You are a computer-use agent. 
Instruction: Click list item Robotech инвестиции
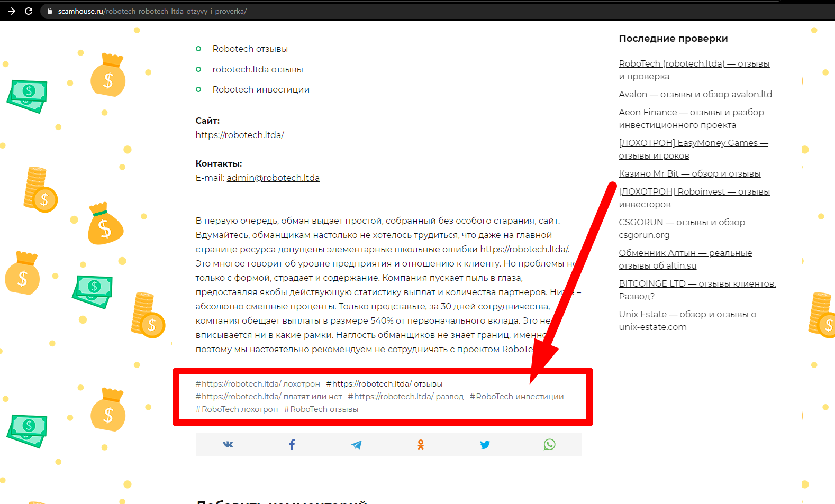coord(261,89)
